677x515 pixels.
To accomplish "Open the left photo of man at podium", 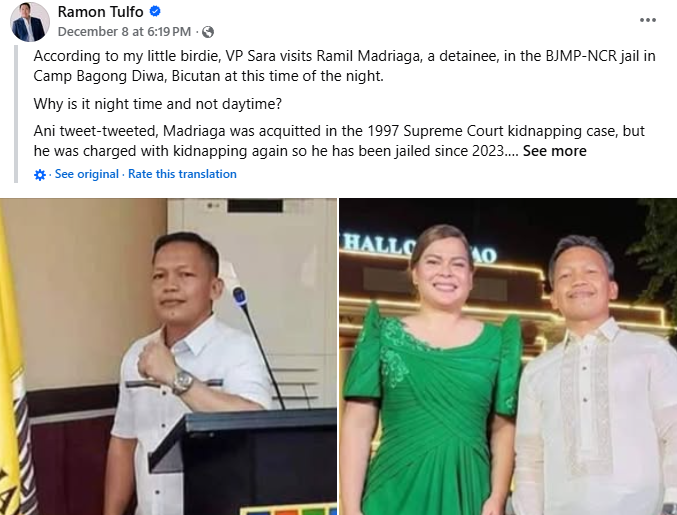I will click(x=168, y=357).
